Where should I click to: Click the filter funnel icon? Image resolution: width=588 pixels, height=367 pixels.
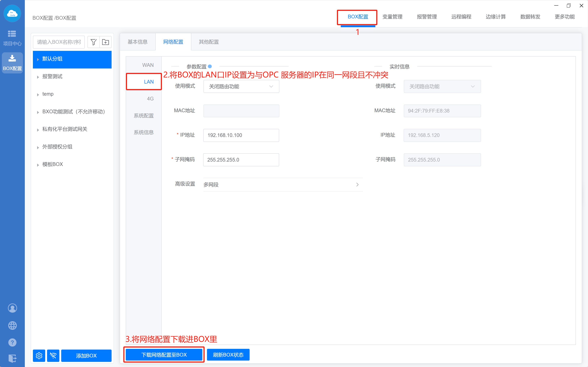pyautogui.click(x=94, y=42)
